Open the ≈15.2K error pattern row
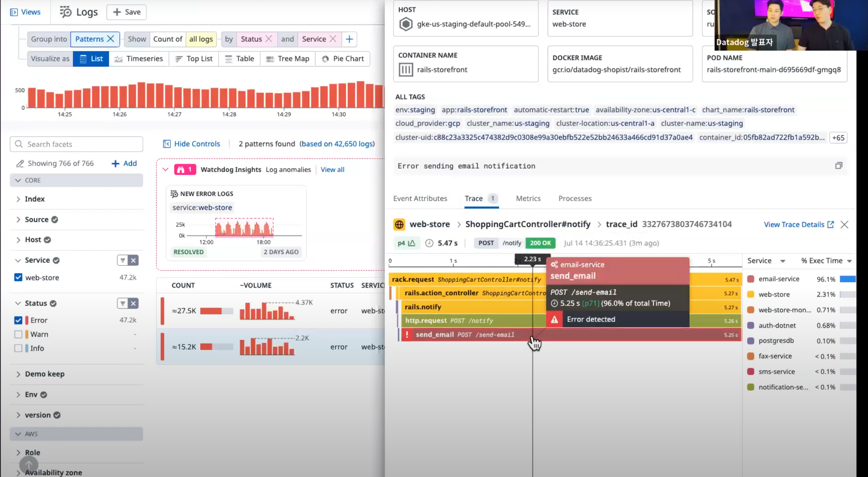868x477 pixels. pyautogui.click(x=270, y=347)
